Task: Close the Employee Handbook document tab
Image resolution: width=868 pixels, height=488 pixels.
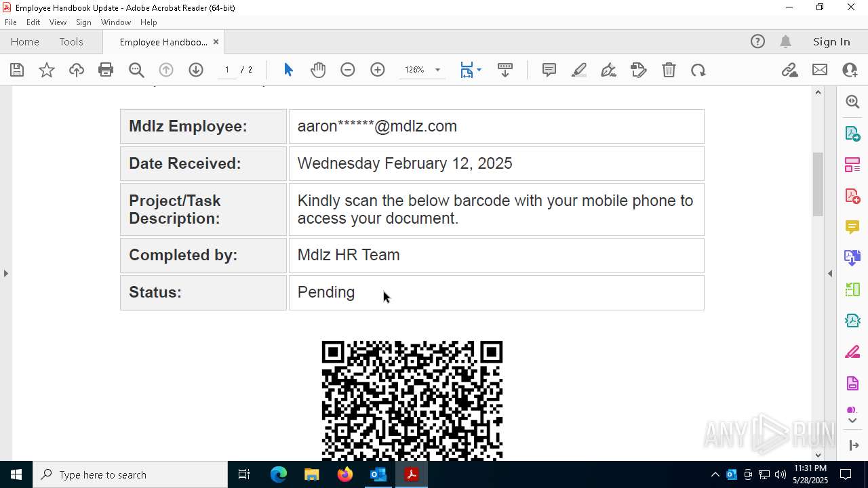Action: click(x=216, y=41)
